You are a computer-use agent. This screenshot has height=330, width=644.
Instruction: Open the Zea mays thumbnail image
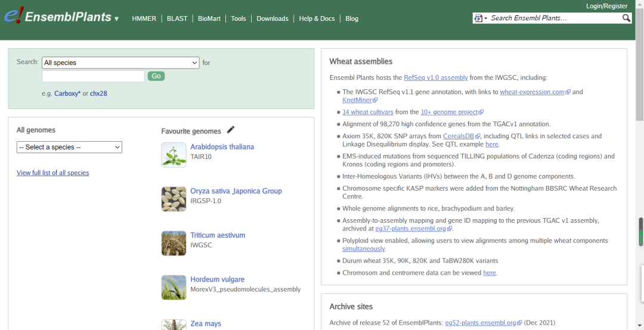[174, 325]
